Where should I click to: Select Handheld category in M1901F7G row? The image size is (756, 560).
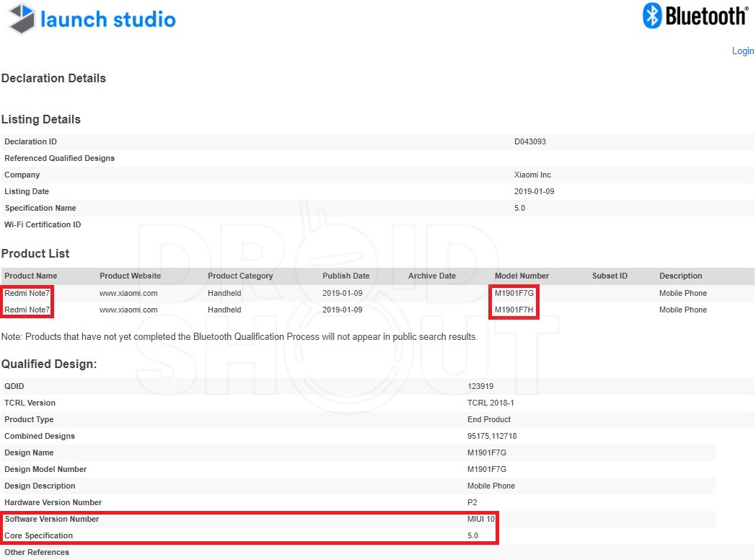click(x=224, y=293)
